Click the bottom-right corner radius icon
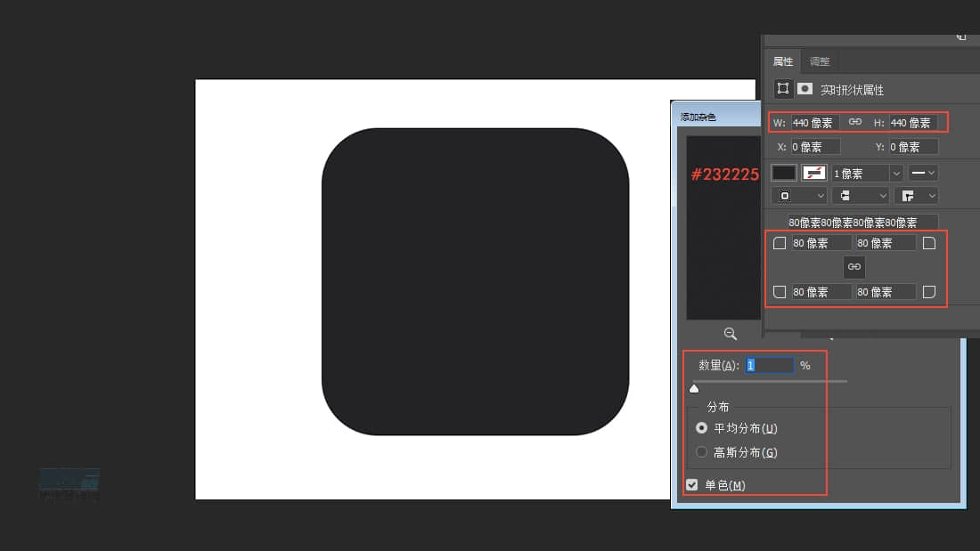This screenshot has height=551, width=980. 929,292
